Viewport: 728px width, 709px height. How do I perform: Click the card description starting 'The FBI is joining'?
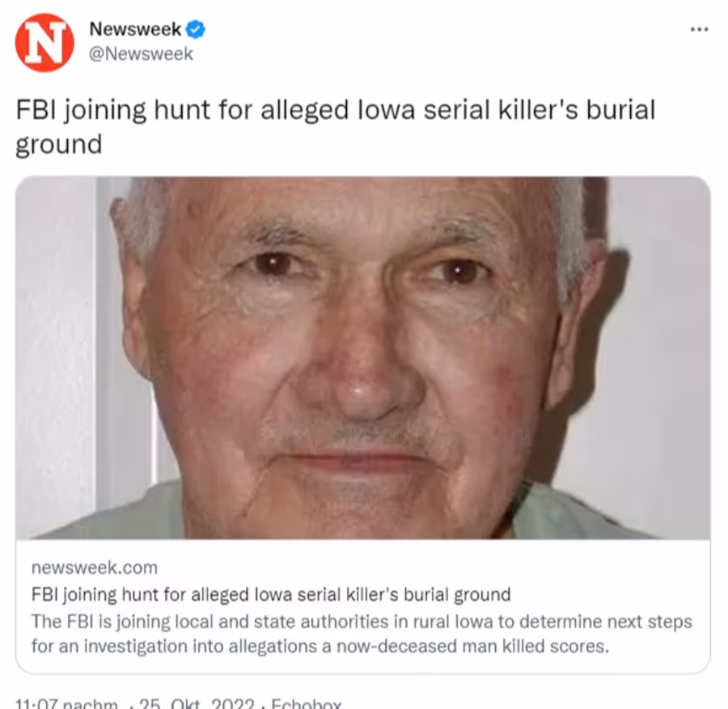pos(362,634)
